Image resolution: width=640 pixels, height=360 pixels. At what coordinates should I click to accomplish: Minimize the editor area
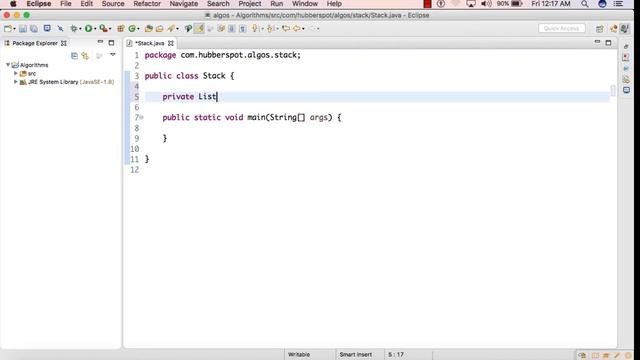tap(597, 42)
